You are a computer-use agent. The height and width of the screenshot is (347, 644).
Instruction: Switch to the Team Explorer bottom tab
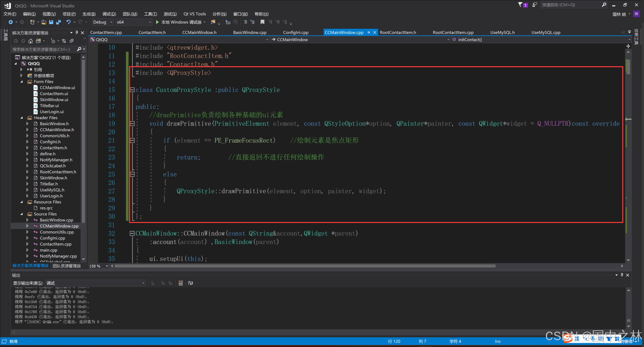pos(67,266)
